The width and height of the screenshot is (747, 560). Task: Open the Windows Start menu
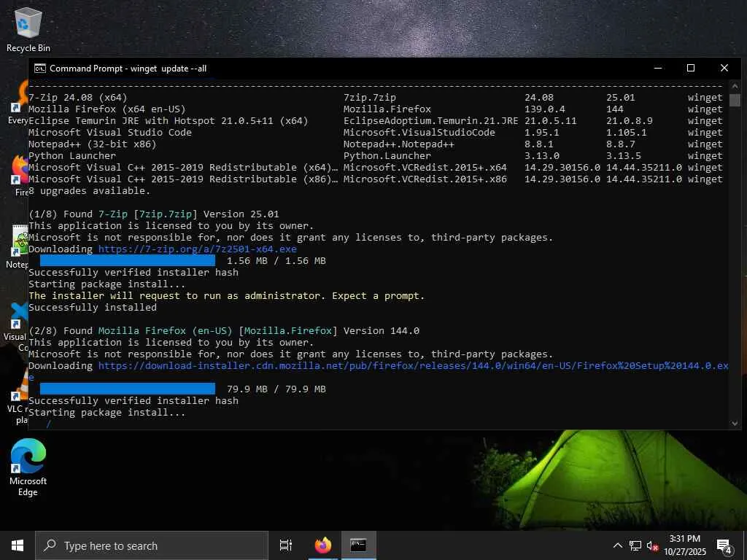click(x=18, y=545)
